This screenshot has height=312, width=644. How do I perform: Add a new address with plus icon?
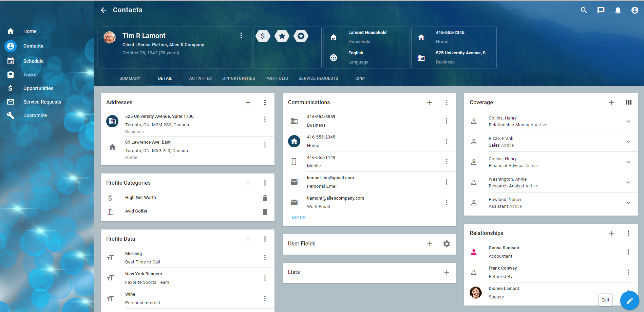(x=248, y=103)
